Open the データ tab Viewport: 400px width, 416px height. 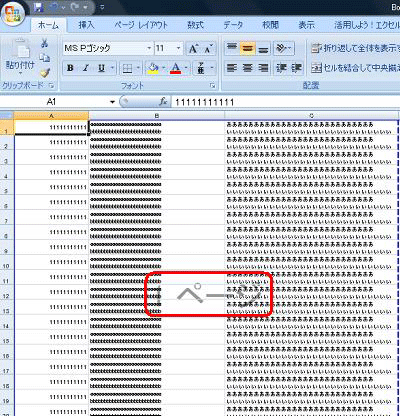tap(233, 25)
